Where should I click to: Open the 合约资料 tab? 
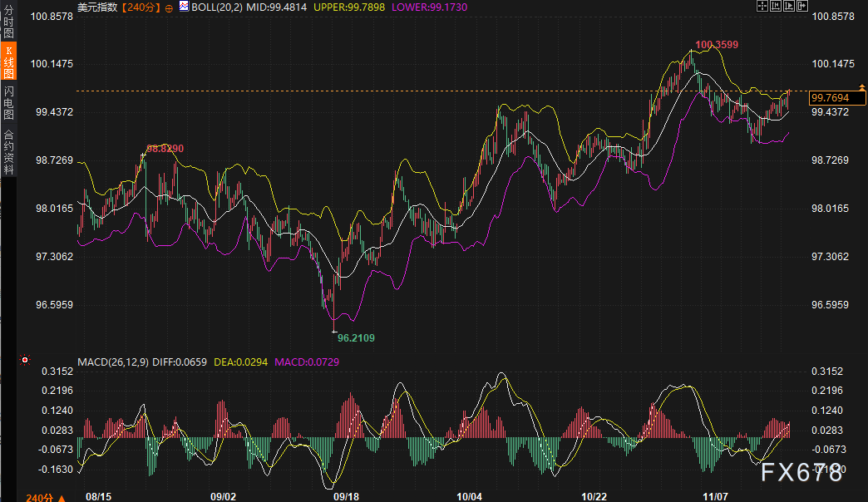pyautogui.click(x=9, y=150)
